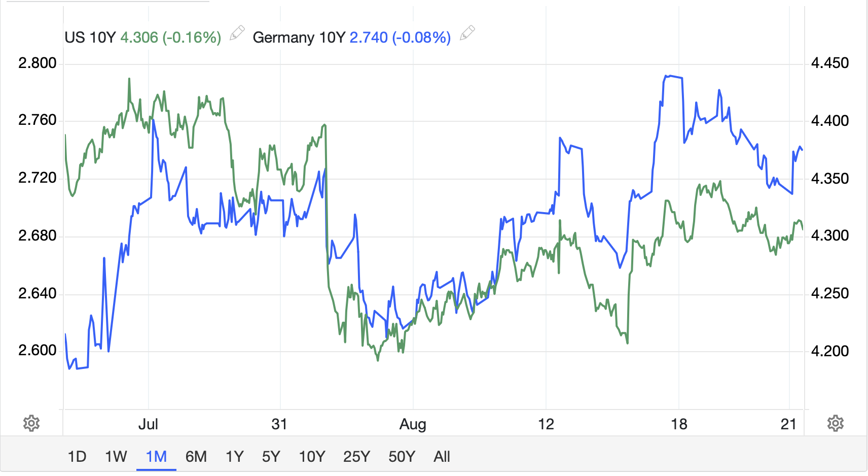Screen dimensions: 868x476
Task: Click the Germany 10Y series label
Action: tap(299, 38)
